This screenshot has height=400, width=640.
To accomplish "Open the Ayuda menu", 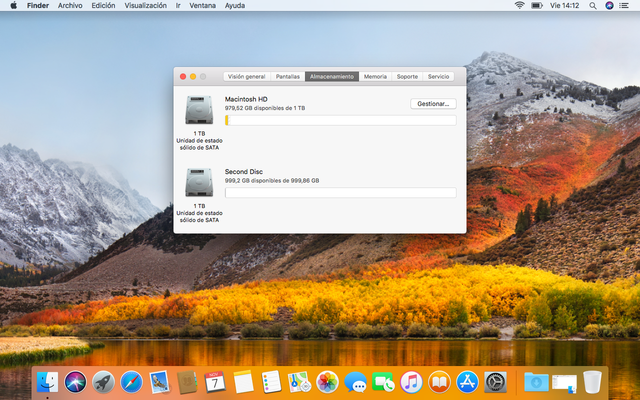I will [235, 6].
